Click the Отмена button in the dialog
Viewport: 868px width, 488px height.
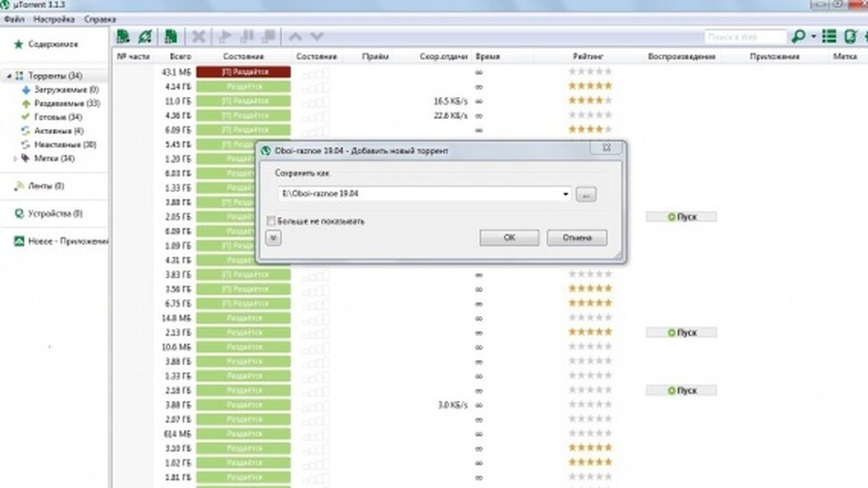577,238
